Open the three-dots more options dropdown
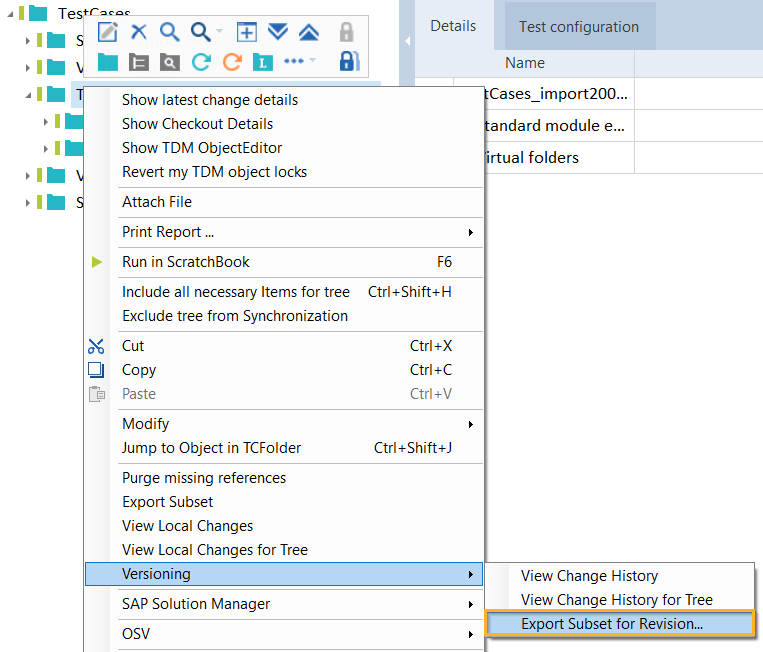763x652 pixels. pos(299,62)
